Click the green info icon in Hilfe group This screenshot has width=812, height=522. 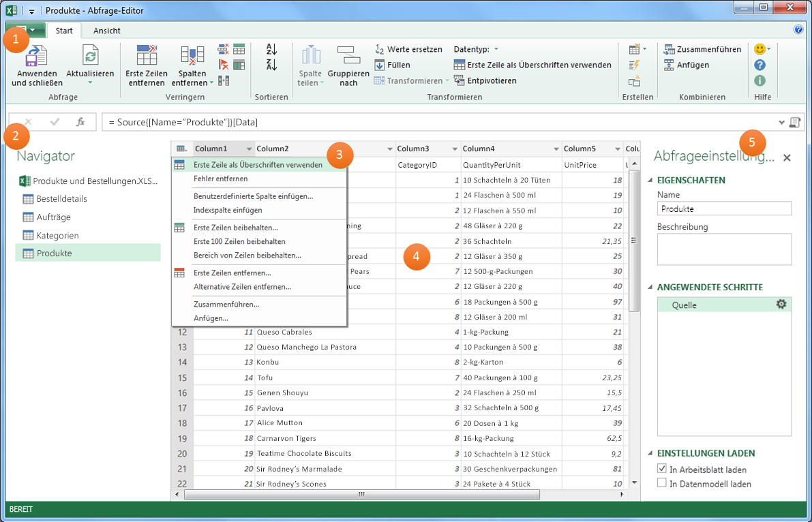[x=760, y=81]
